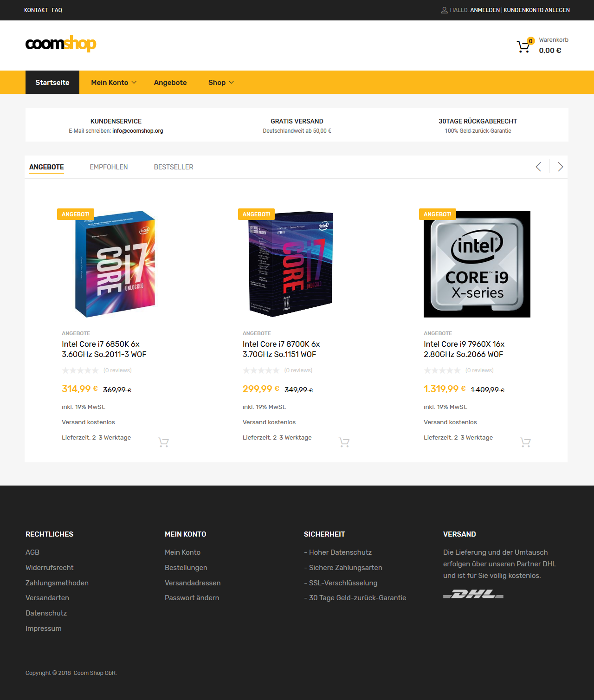This screenshot has width=594, height=700.
Task: Click ANGEBOT! badge on i7 8700K image
Action: coord(257,214)
